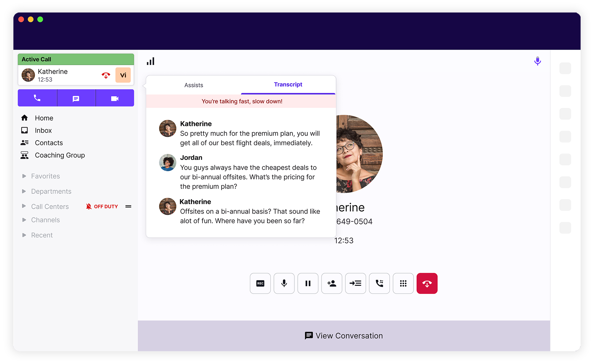Switch to the Assists tab

pyautogui.click(x=193, y=85)
